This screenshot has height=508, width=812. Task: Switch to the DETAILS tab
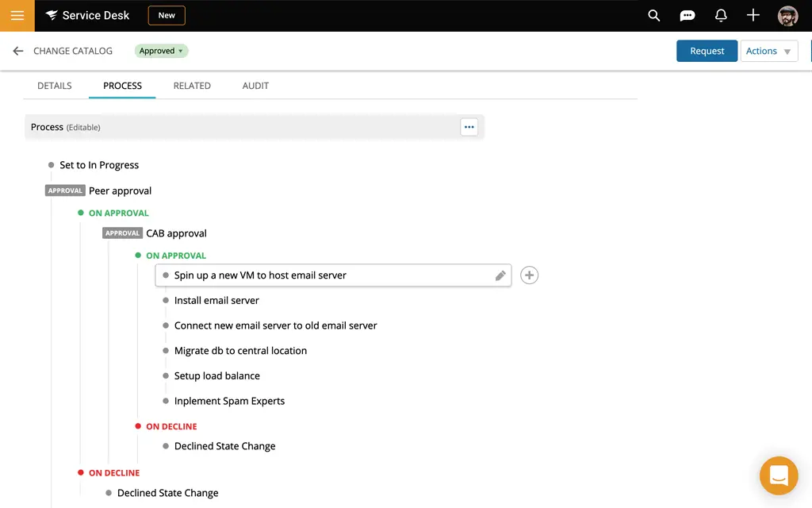pyautogui.click(x=54, y=85)
